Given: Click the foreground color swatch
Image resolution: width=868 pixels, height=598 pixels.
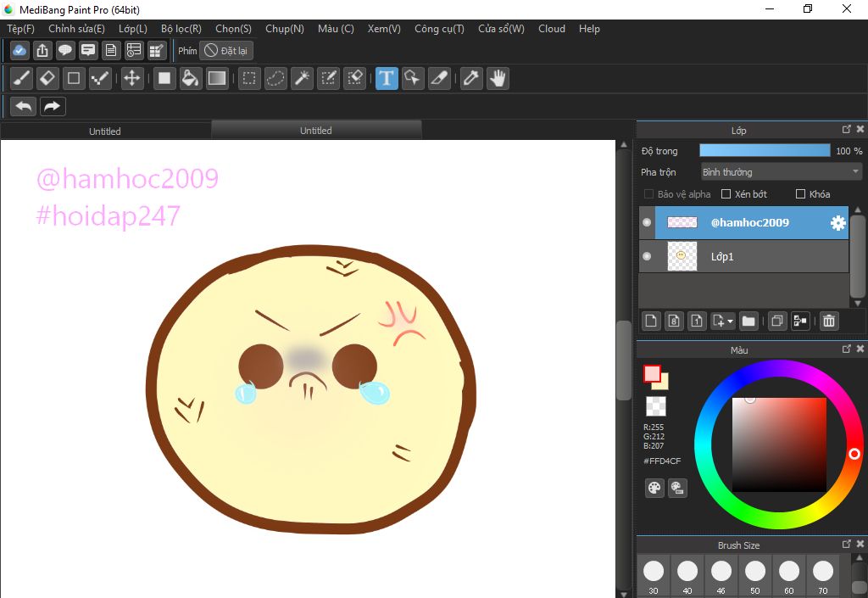Looking at the screenshot, I should [652, 374].
